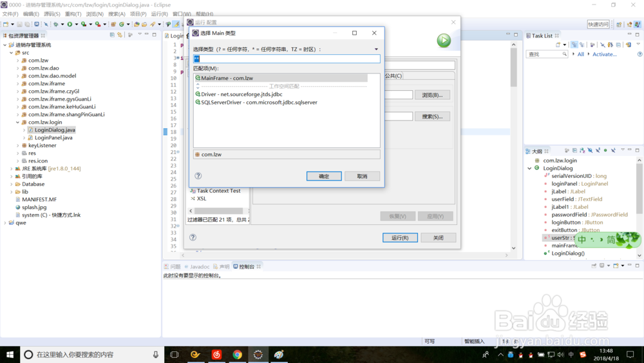This screenshot has height=363, width=644.
Task: Collapse LoginDialog class in Outline
Action: point(529,168)
